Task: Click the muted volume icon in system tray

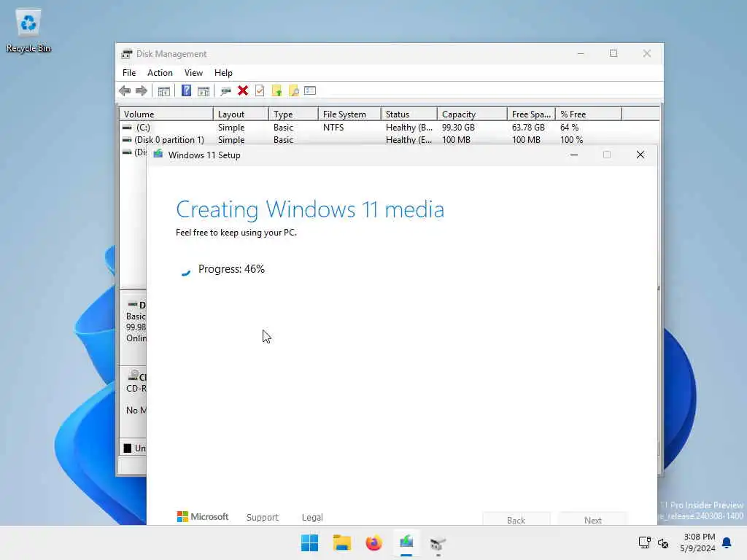Action: click(x=663, y=542)
